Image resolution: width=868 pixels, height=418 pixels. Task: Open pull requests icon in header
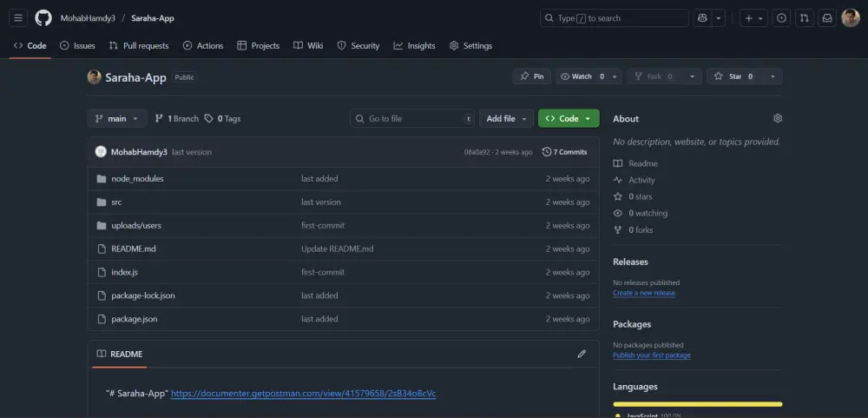[805, 17]
